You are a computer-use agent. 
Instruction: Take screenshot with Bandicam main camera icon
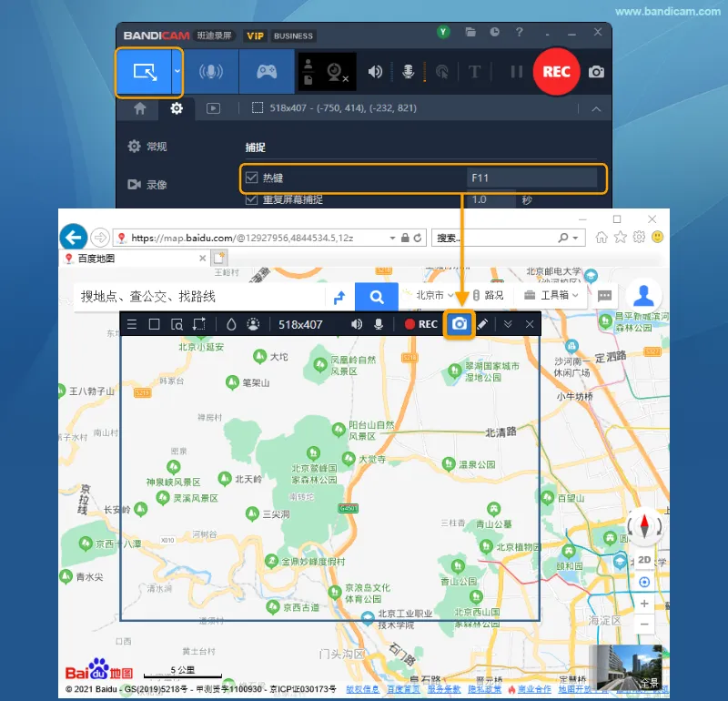point(596,72)
